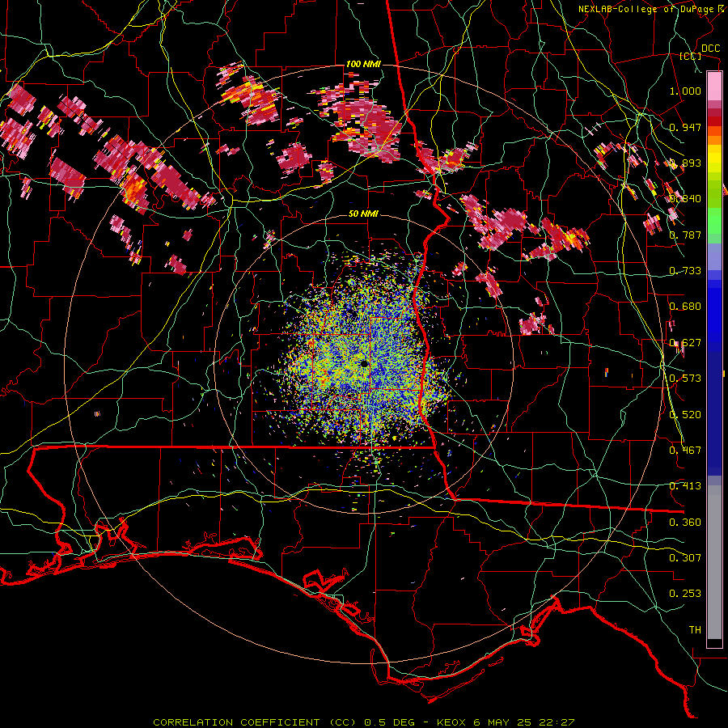The width and height of the screenshot is (728, 728).
Task: Select the 0.893 scale value
Action: click(685, 163)
